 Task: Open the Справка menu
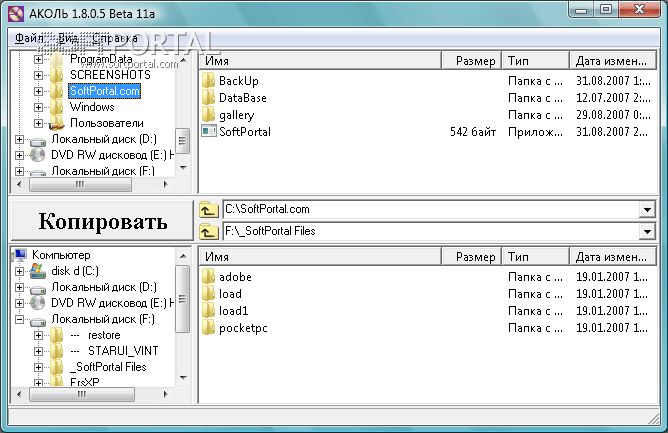115,38
